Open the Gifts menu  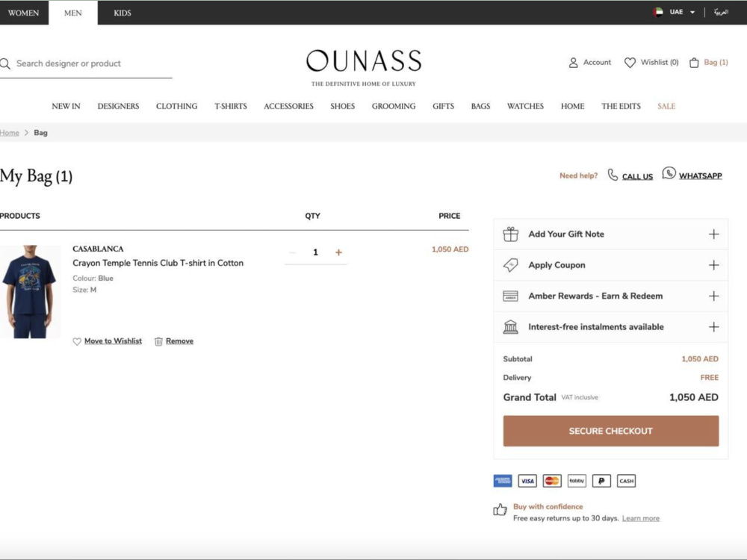point(444,106)
